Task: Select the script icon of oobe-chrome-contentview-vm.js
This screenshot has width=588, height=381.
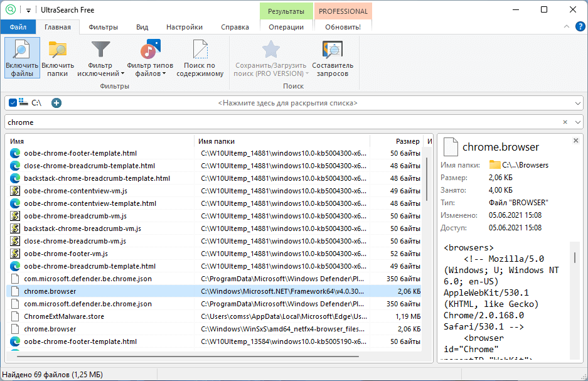Action: (14, 191)
